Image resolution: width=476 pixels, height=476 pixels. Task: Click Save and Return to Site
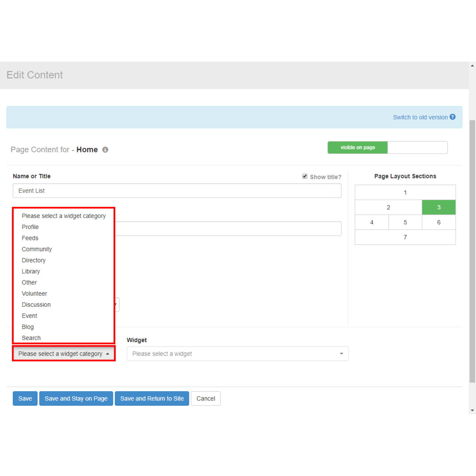coord(152,399)
